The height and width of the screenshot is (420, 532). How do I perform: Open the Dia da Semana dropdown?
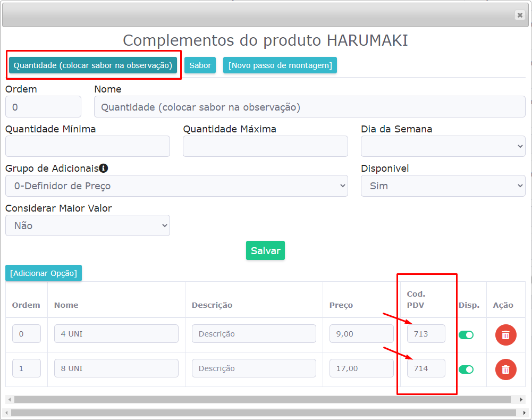(443, 146)
